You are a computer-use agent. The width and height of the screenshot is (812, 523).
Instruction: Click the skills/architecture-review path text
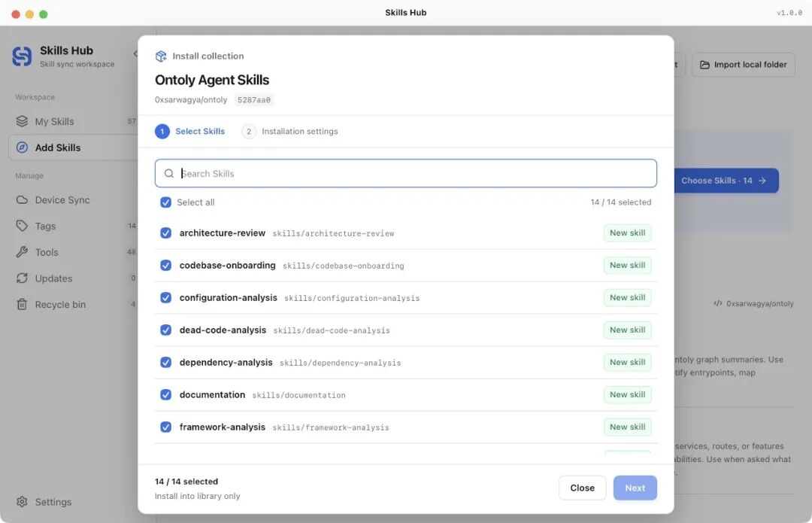[333, 233]
